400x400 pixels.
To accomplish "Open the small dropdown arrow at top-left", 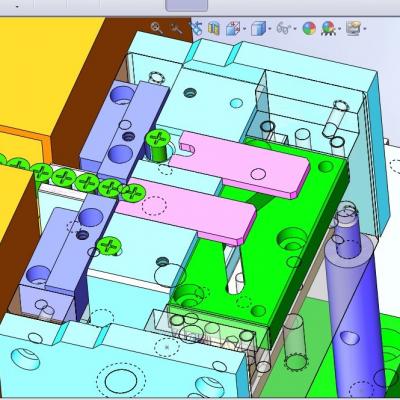I will click(x=17, y=6).
